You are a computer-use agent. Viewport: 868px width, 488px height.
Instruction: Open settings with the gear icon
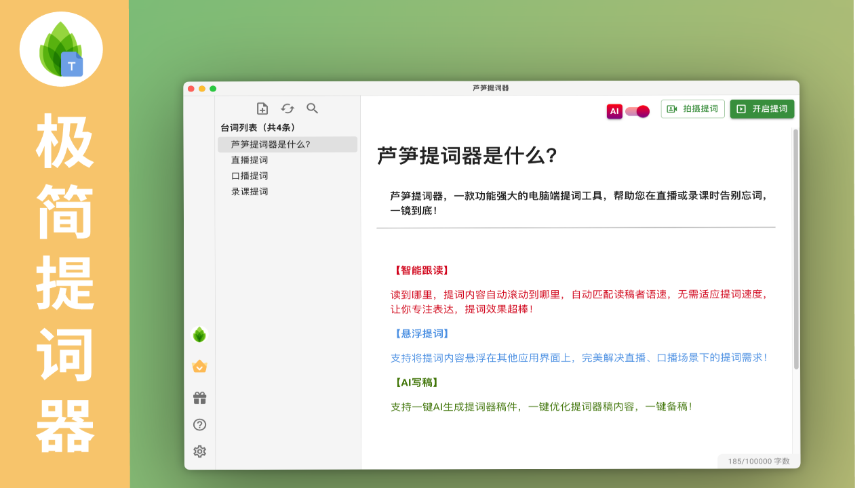pos(199,451)
